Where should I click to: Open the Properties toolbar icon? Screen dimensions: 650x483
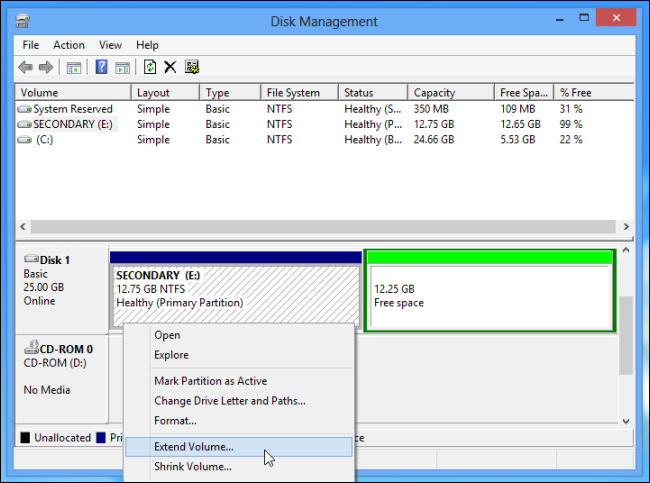click(192, 67)
